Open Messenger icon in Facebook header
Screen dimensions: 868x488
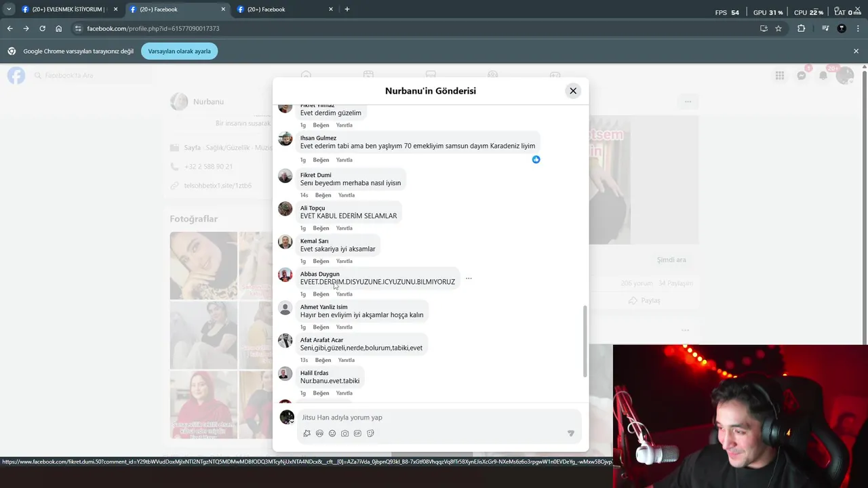pyautogui.click(x=802, y=75)
